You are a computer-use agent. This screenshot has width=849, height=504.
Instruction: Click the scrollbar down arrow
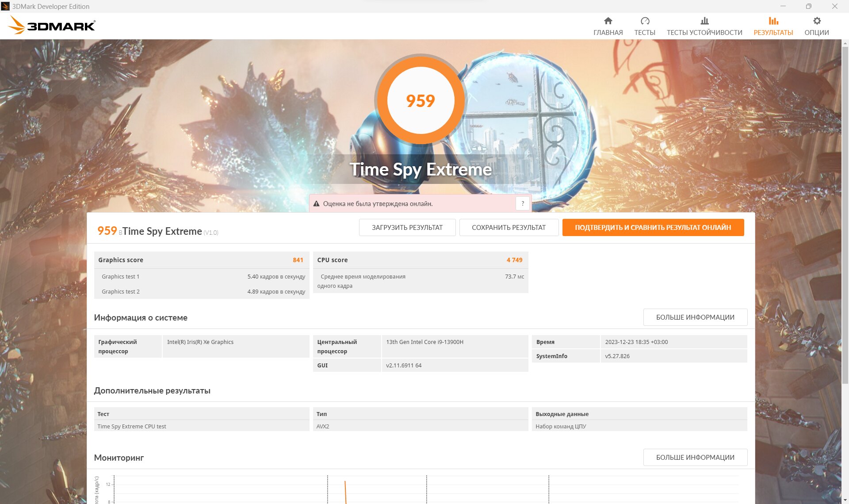click(x=845, y=500)
